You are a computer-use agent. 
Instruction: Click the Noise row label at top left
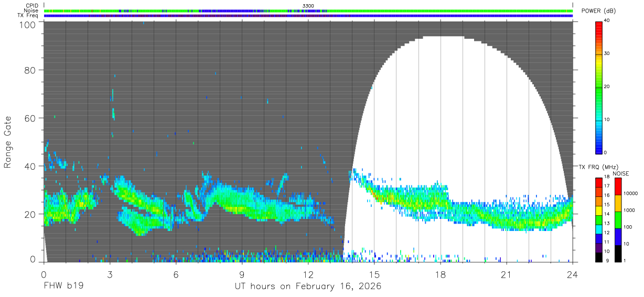click(x=31, y=10)
